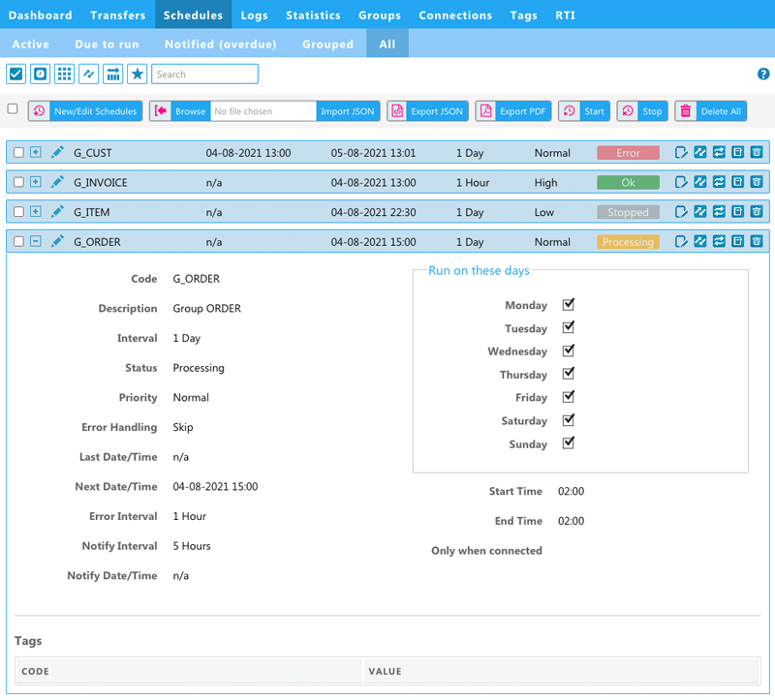The image size is (775, 700).
Task: Check the G_ITEM row checkbox
Action: (18, 211)
